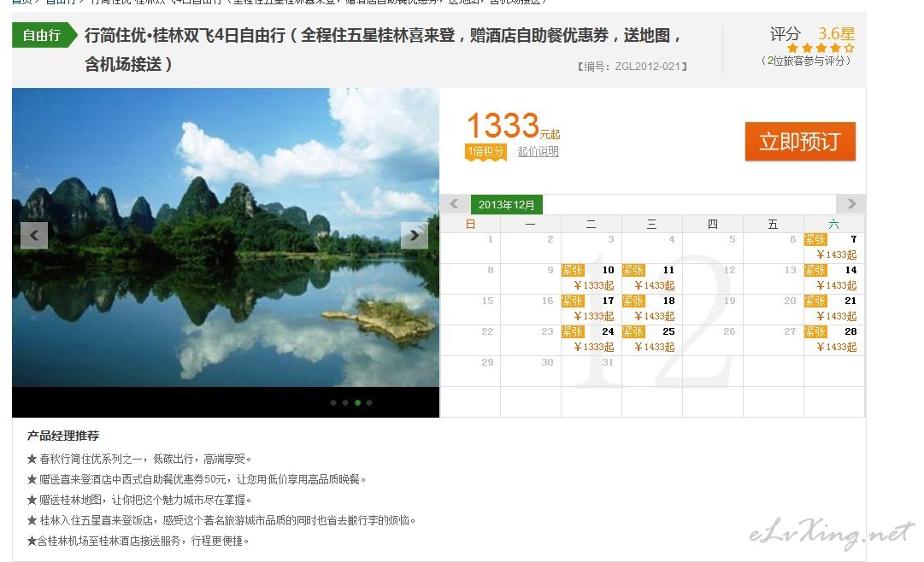Click the 1倍积分 points badge
924x562 pixels.
pos(486,152)
